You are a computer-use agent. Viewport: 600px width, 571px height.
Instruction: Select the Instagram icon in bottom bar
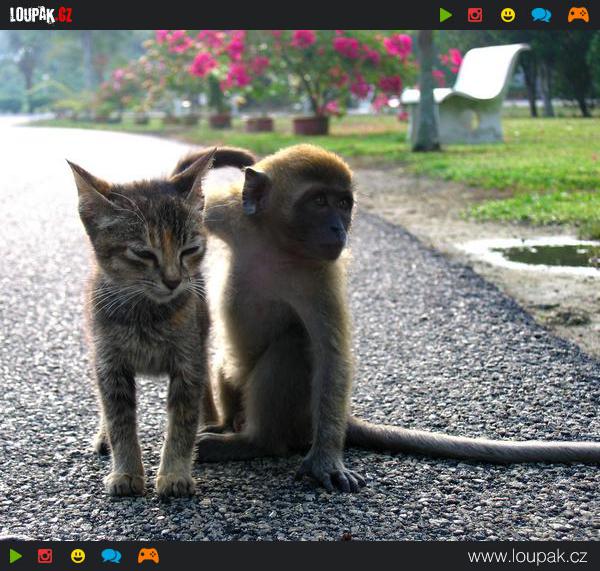pyautogui.click(x=45, y=556)
